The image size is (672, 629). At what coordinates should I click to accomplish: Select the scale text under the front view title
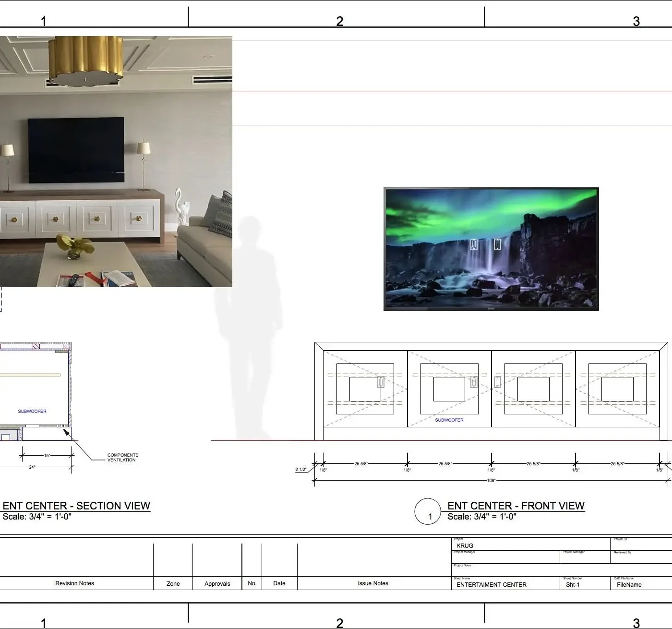point(482,517)
